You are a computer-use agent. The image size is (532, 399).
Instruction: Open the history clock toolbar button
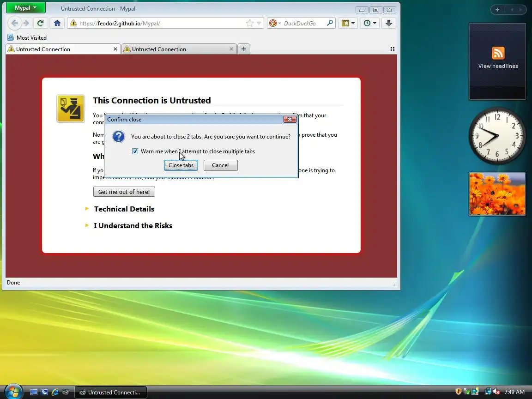pos(369,23)
